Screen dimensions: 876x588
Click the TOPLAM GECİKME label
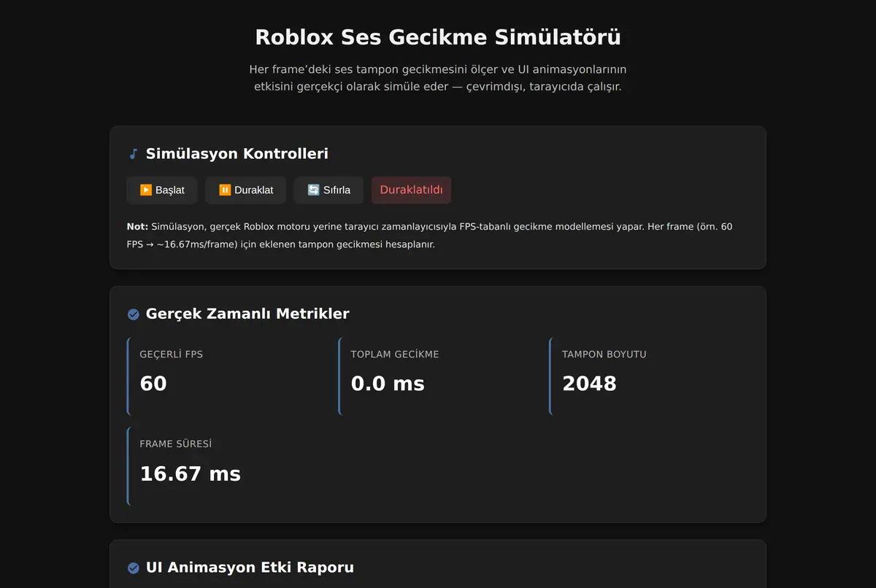click(x=395, y=355)
